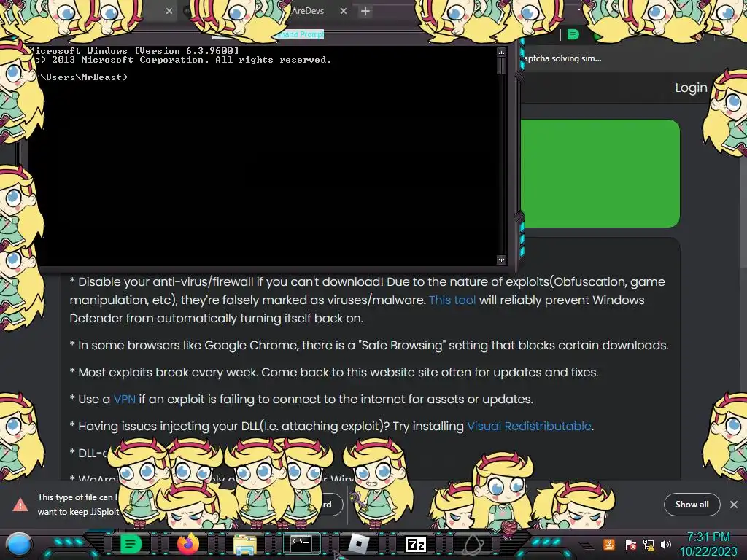Click the large green banner on the webpage
747x560 pixels.
[600, 174]
